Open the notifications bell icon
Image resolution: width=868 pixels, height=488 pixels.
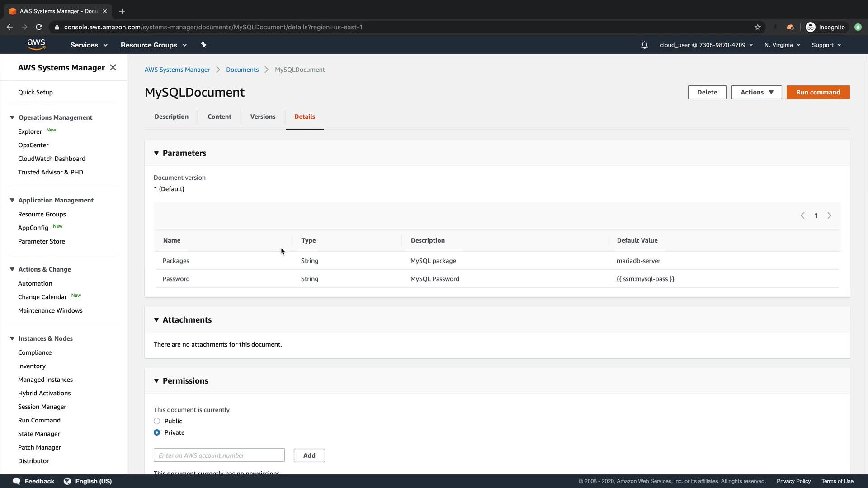coord(644,45)
